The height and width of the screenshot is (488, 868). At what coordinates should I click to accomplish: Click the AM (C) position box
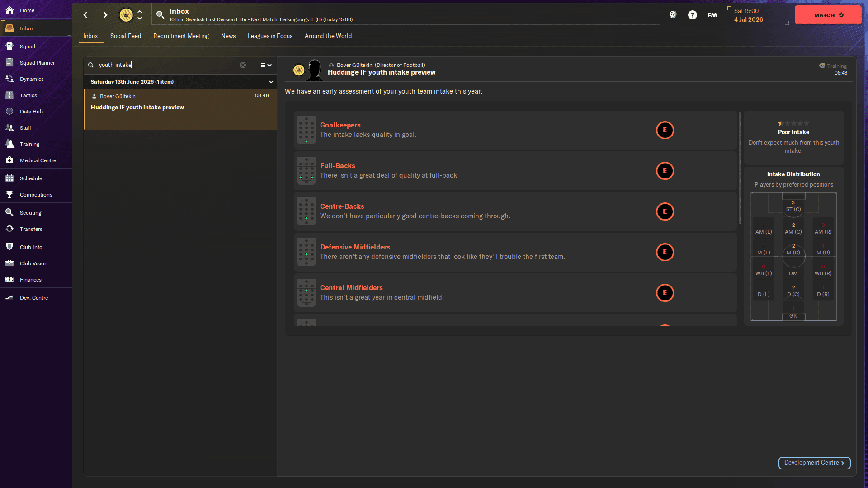pyautogui.click(x=793, y=229)
